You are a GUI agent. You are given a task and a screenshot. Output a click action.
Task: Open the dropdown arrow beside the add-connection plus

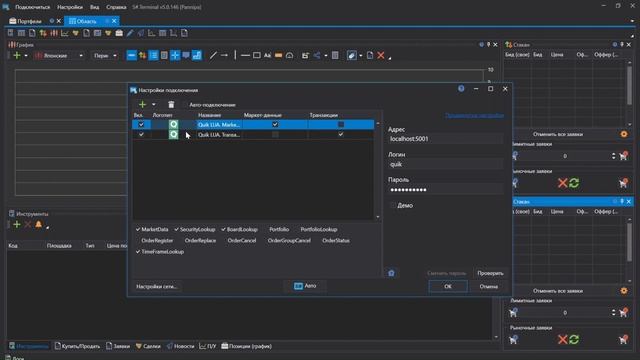(153, 104)
